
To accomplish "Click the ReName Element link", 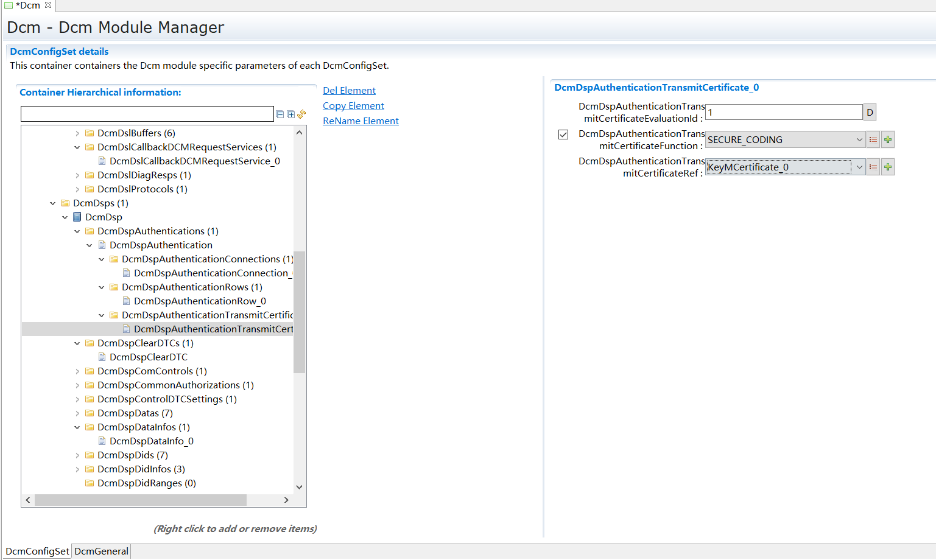I will [361, 121].
